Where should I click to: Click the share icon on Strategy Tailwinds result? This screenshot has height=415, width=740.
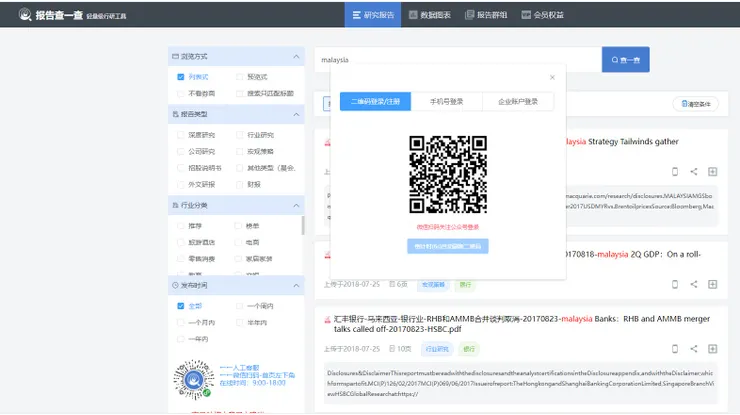tap(694, 172)
